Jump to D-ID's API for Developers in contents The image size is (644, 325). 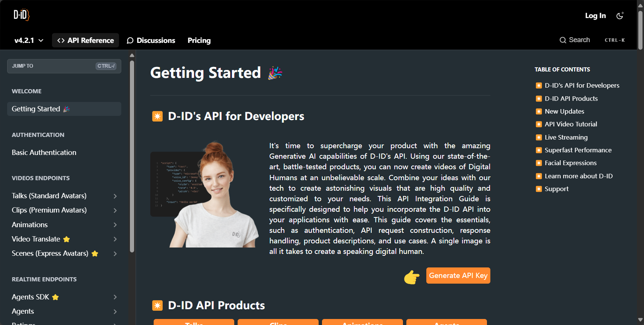tap(582, 85)
